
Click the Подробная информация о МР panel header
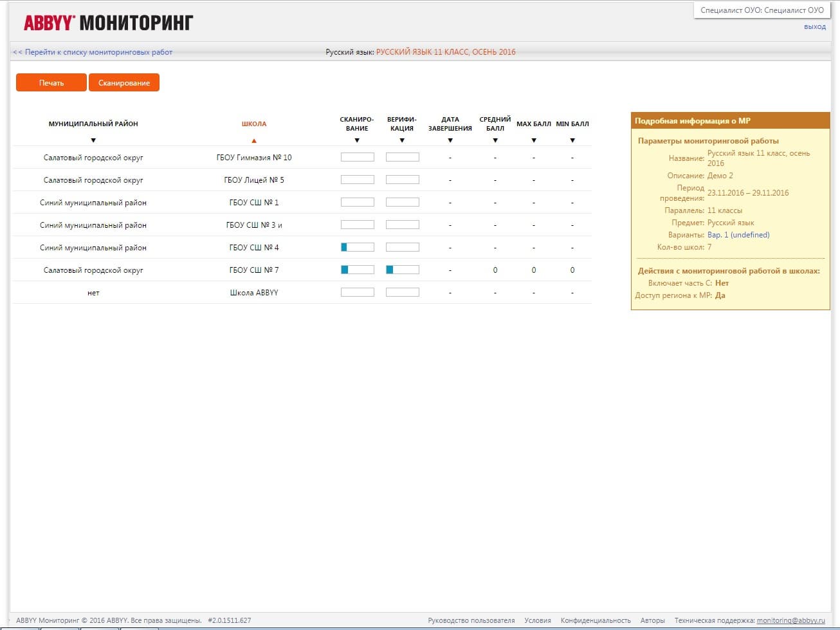[731, 121]
